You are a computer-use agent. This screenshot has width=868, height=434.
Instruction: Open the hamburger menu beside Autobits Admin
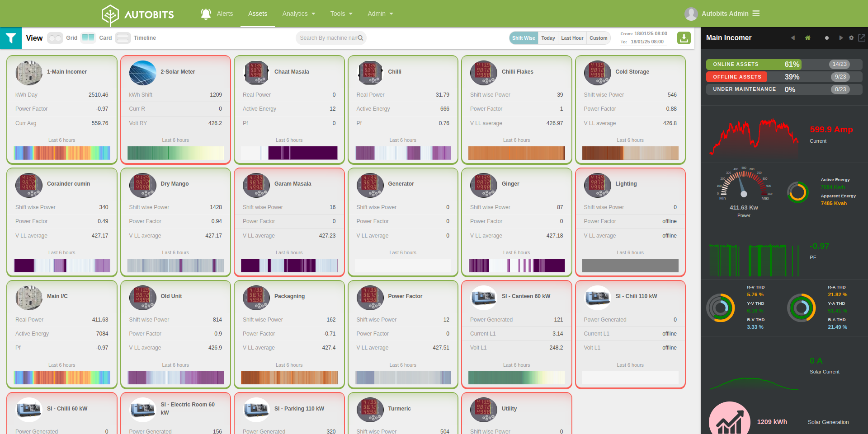756,14
